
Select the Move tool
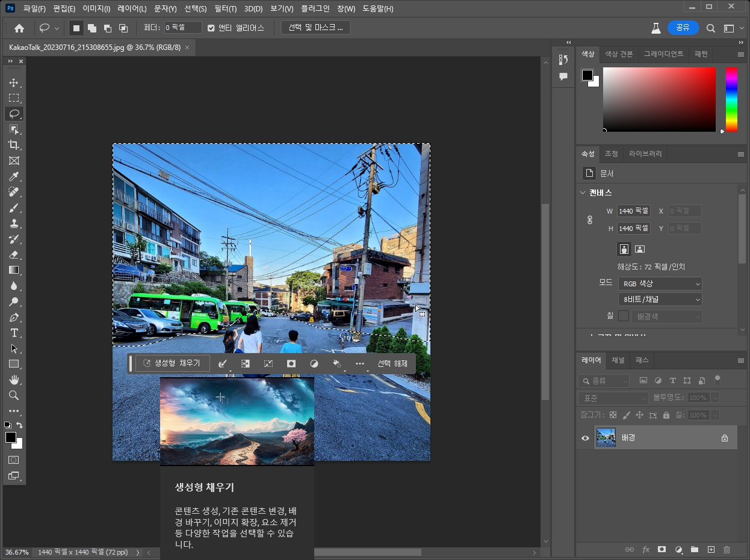pyautogui.click(x=14, y=82)
